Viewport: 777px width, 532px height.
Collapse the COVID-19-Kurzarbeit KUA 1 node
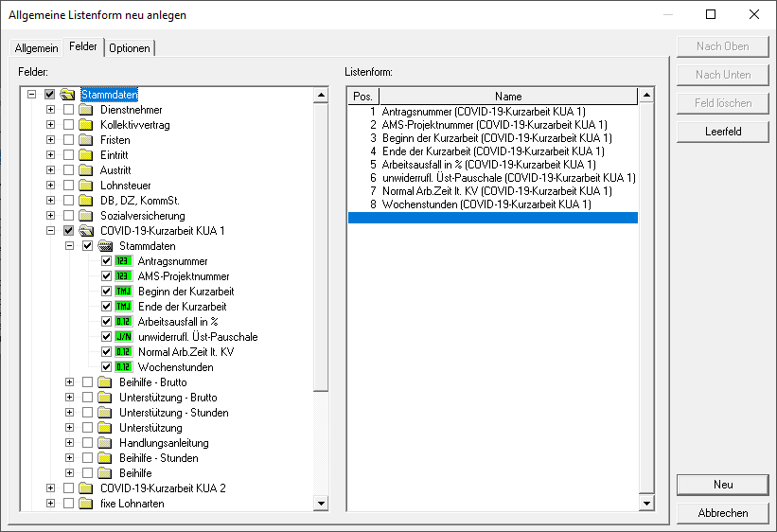(x=51, y=231)
